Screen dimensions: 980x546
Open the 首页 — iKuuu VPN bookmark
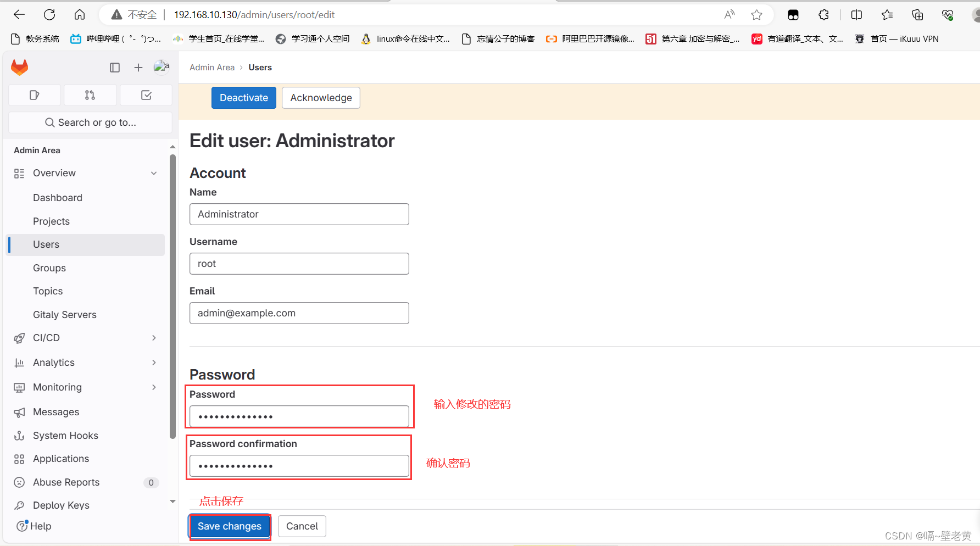897,38
